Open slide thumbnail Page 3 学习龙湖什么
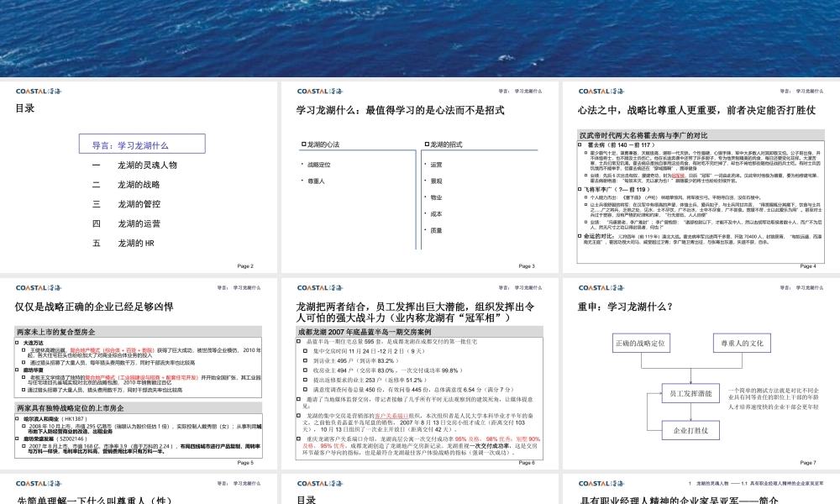840x504 pixels. point(419,176)
